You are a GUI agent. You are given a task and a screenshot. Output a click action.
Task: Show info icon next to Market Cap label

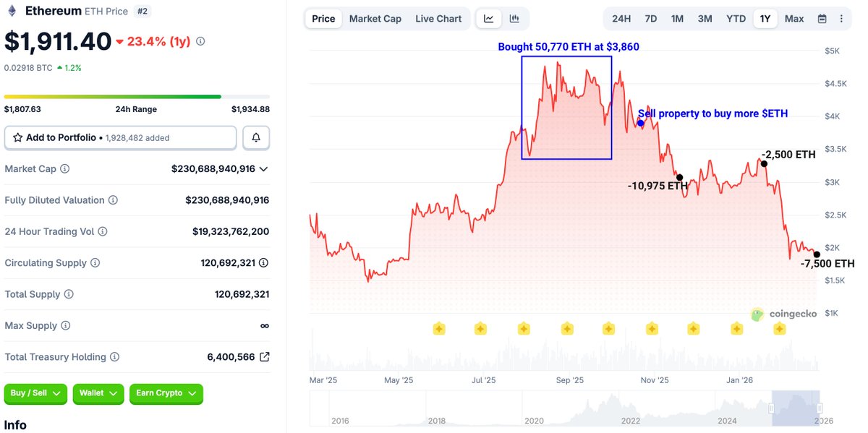coord(64,168)
